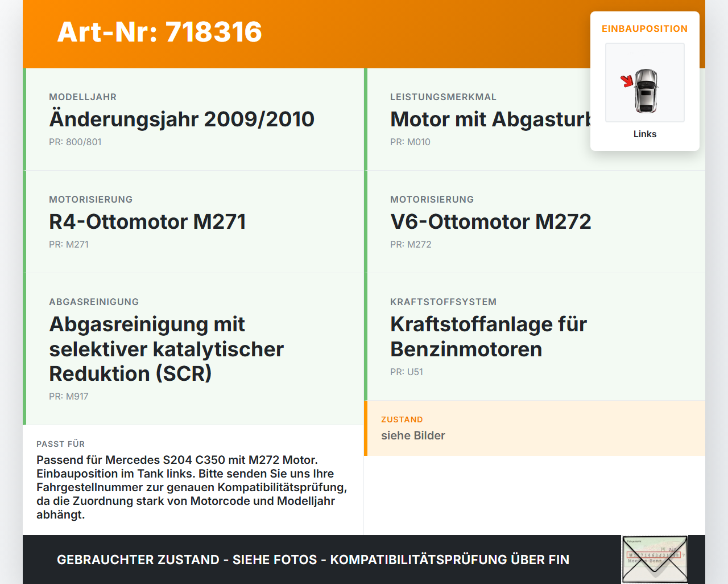Select 'Änderungsjahr 2009/2010' text
This screenshot has width=728, height=584.
click(182, 119)
